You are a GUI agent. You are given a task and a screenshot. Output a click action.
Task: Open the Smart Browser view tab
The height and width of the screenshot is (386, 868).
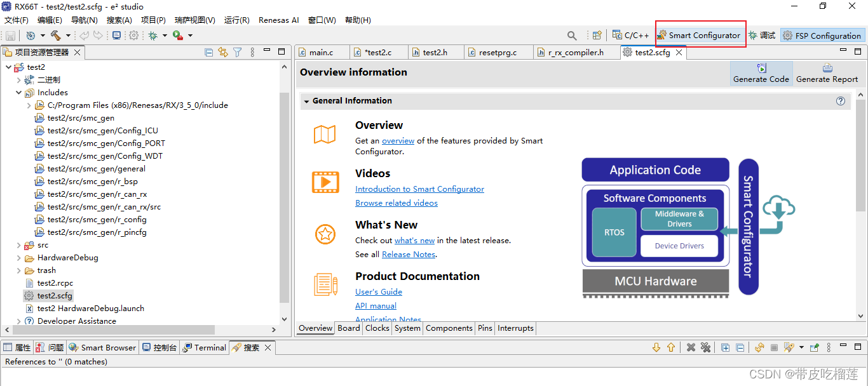point(102,347)
